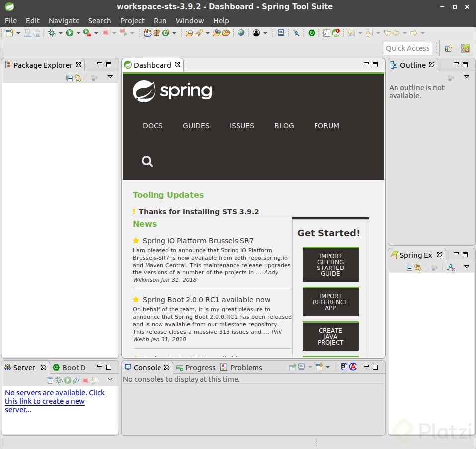Toggle Link with Editor in Package Explorer

(79, 78)
